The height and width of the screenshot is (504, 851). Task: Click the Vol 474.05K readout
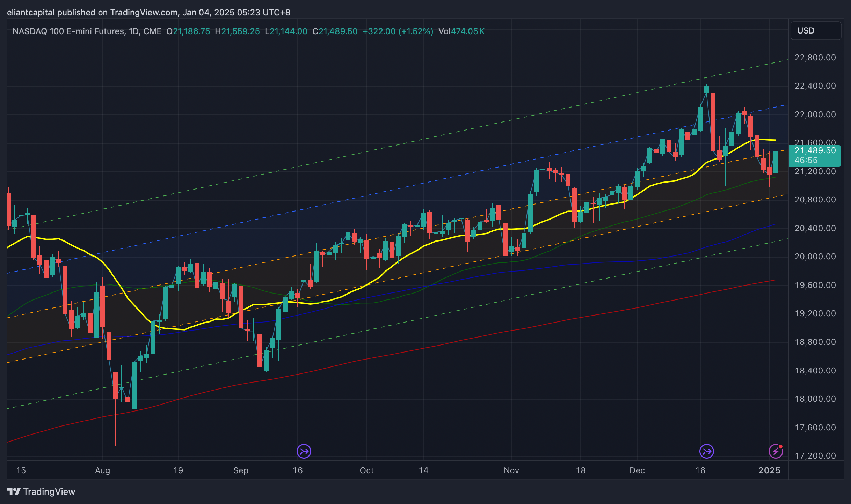(x=461, y=31)
